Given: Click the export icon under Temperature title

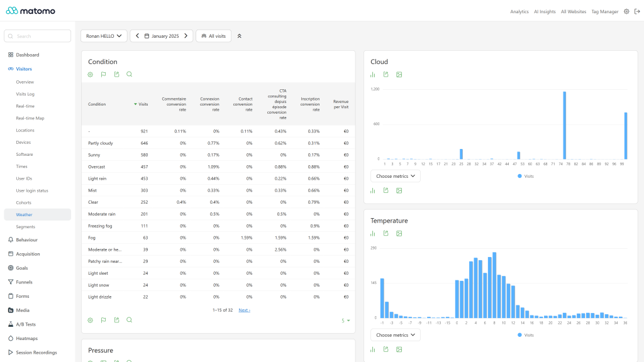Looking at the screenshot, I should pos(386,233).
